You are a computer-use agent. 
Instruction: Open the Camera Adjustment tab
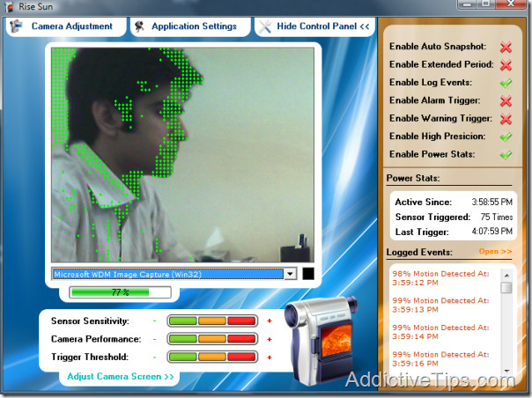point(66,26)
